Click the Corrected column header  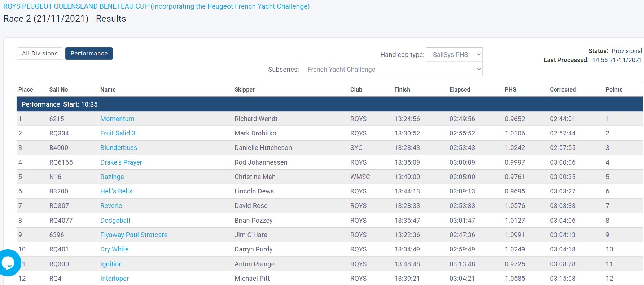point(562,89)
